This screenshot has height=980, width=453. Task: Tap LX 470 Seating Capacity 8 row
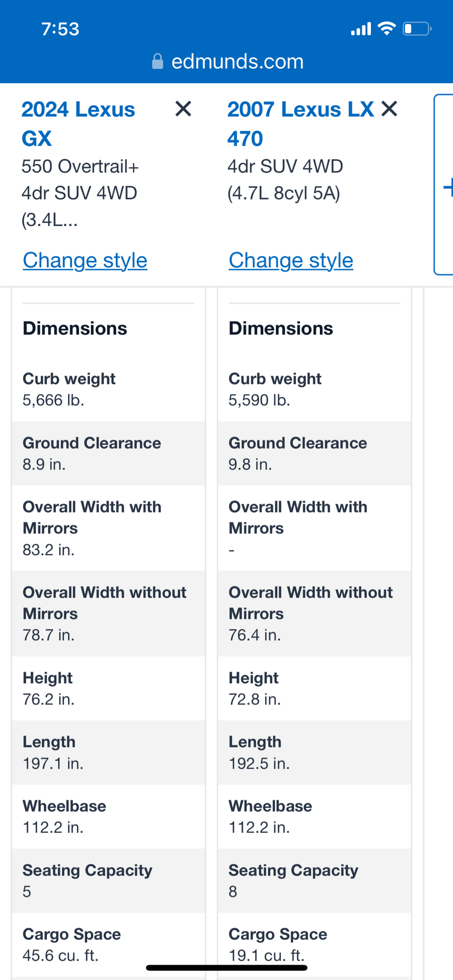click(315, 881)
